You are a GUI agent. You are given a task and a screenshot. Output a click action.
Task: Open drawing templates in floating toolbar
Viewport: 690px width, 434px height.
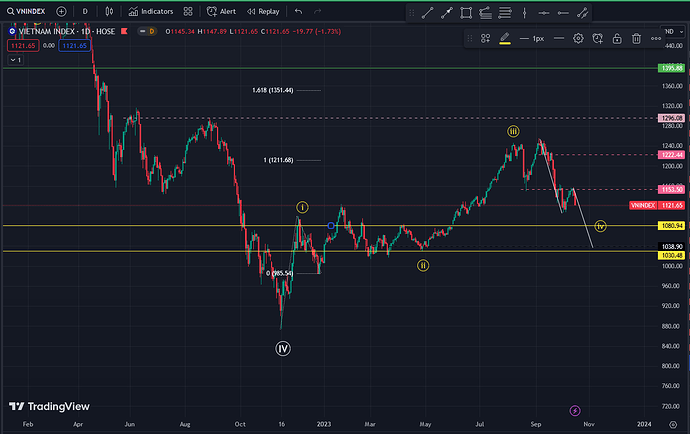click(485, 39)
